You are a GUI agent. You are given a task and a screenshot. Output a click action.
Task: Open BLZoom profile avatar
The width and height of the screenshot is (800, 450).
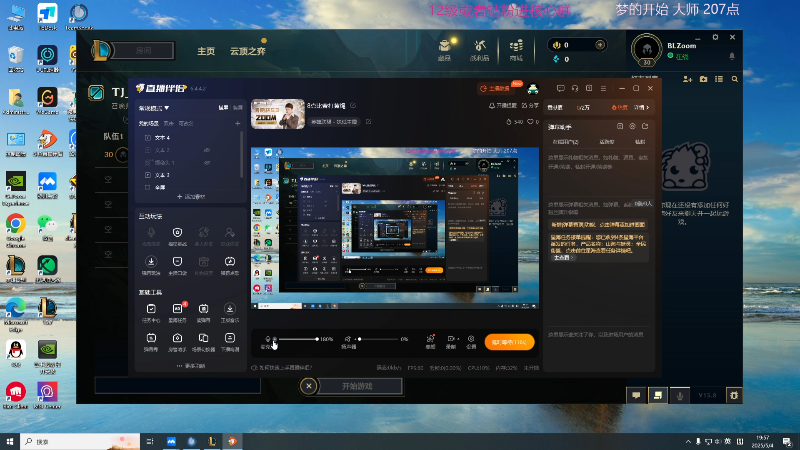click(646, 49)
